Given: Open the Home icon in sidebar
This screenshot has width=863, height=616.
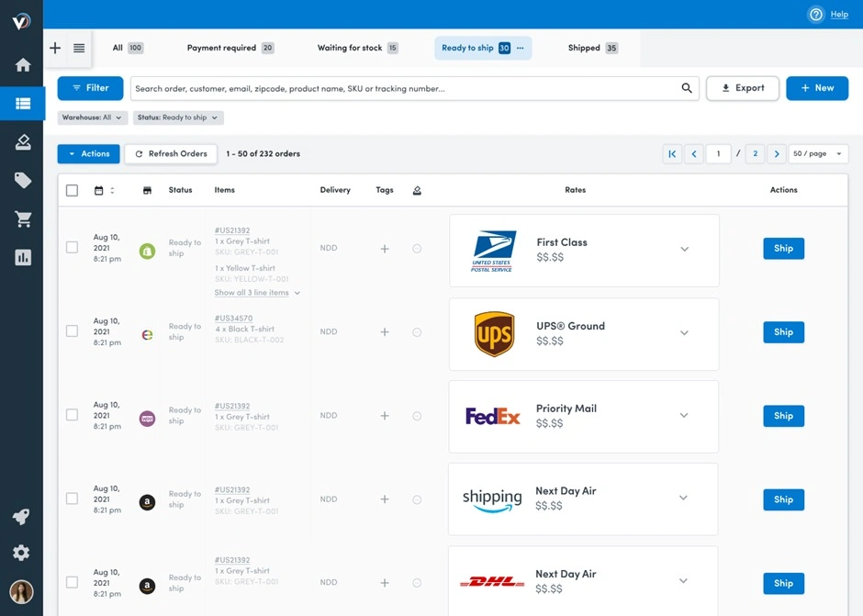Looking at the screenshot, I should (x=22, y=64).
